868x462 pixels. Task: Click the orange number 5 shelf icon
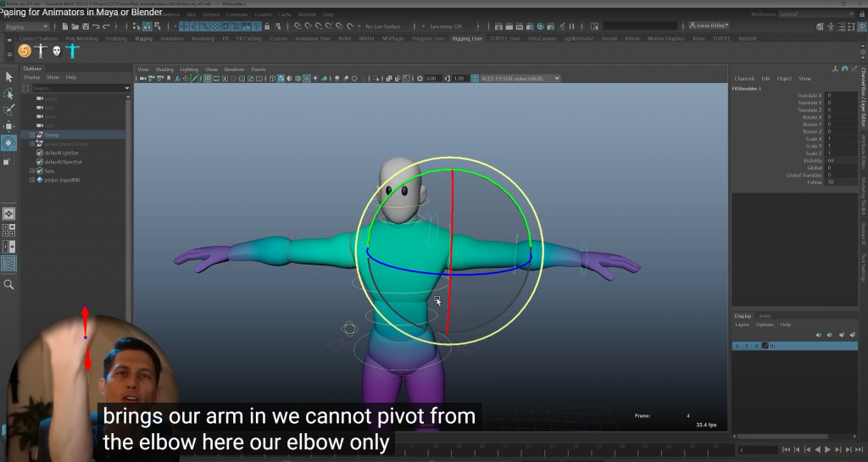(x=25, y=51)
